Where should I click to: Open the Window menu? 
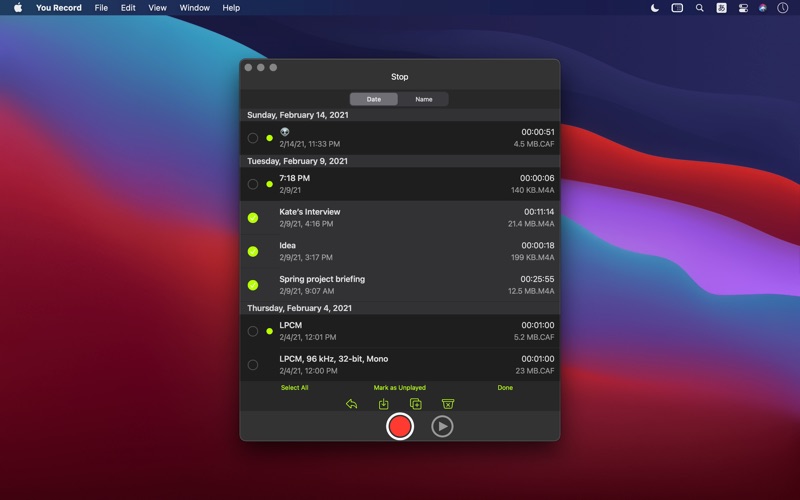tap(194, 8)
